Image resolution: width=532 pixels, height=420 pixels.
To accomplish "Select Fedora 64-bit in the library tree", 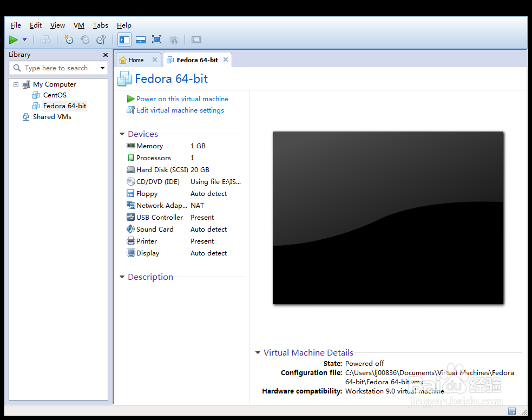I will point(64,106).
